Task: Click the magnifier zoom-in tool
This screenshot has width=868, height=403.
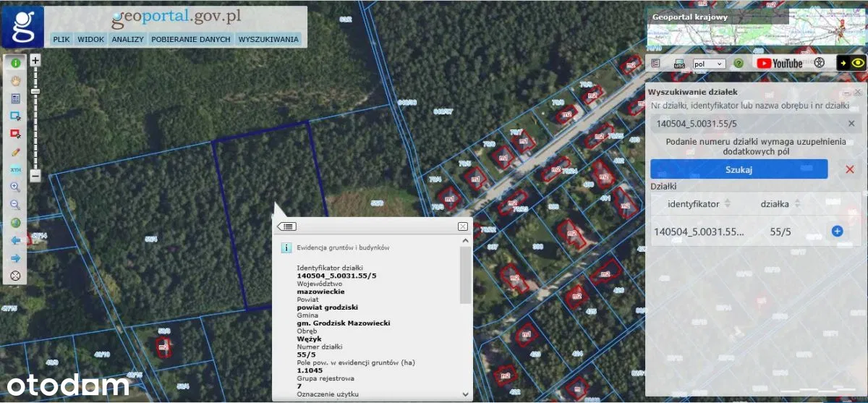Action: tap(15, 187)
